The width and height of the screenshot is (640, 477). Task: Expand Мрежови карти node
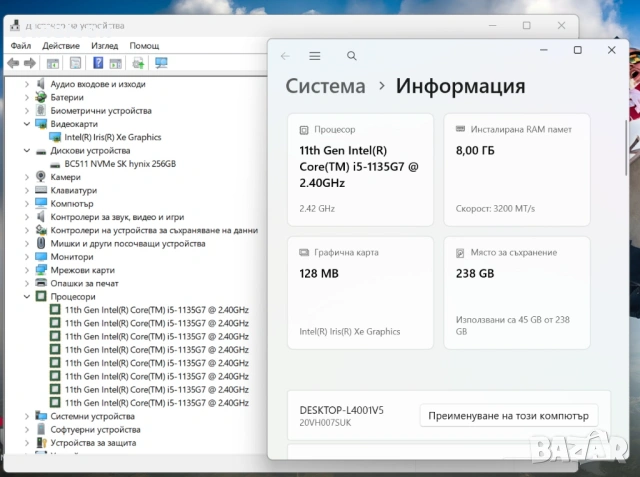coord(27,270)
